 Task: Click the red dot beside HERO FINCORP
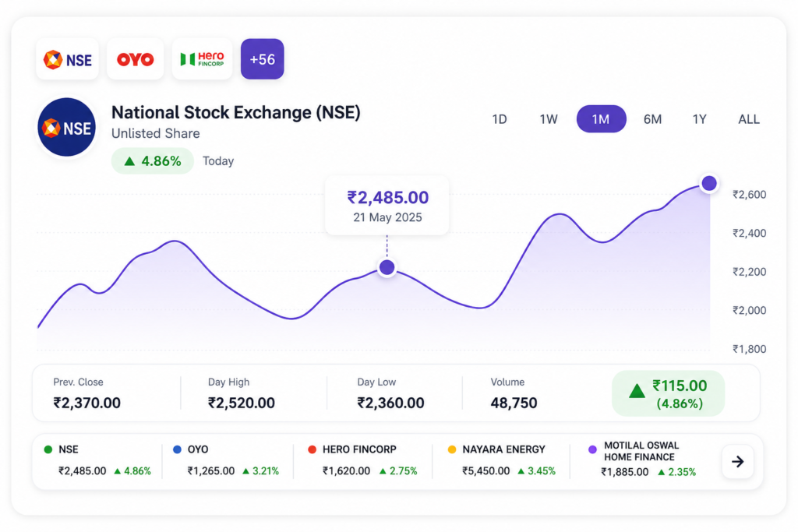[312, 449]
